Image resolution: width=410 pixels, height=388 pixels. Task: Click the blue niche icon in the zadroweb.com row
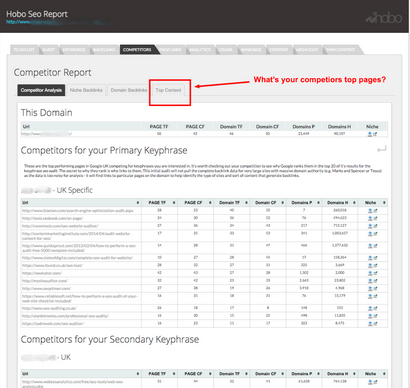point(370,324)
